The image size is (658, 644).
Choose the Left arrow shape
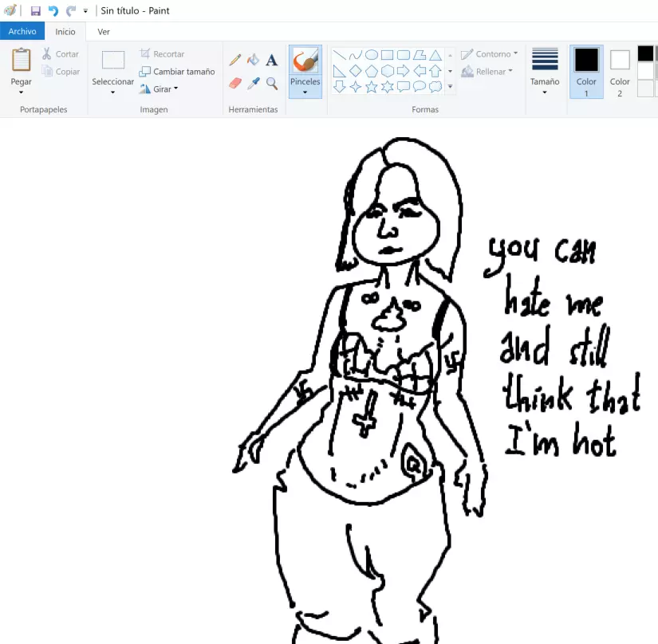coord(420,71)
